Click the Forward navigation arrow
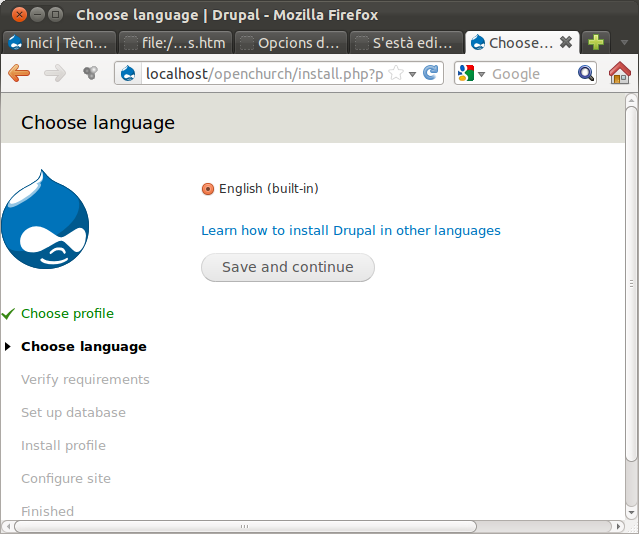Viewport: 639px width, 534px height. (x=55, y=73)
